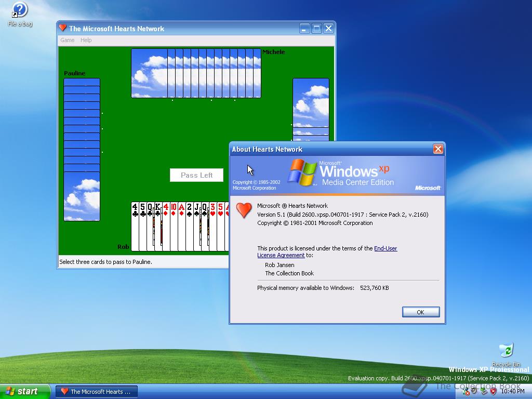Open the Game menu
Screen dimensions: 532x399
click(66, 40)
